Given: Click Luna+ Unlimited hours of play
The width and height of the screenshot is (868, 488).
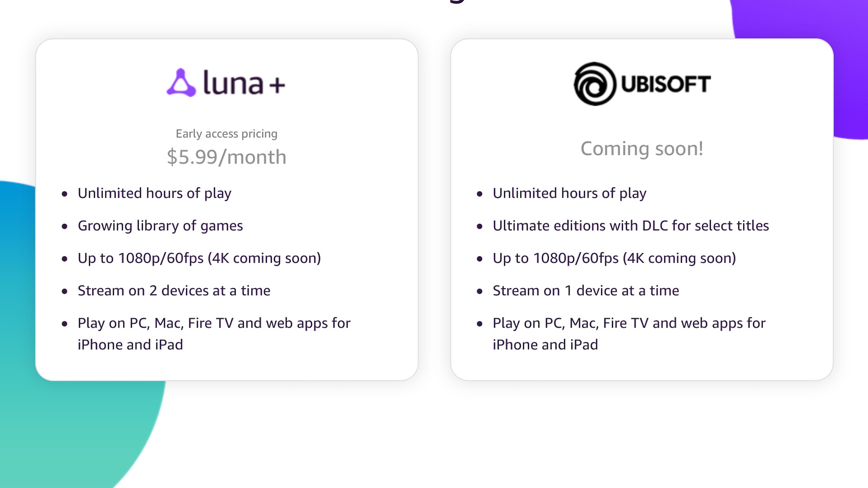Looking at the screenshot, I should coord(155,193).
